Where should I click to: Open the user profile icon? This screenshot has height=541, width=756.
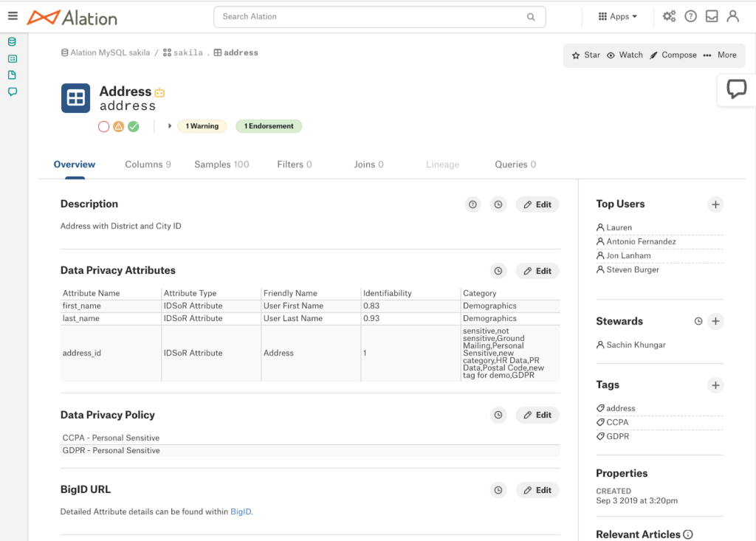click(732, 15)
